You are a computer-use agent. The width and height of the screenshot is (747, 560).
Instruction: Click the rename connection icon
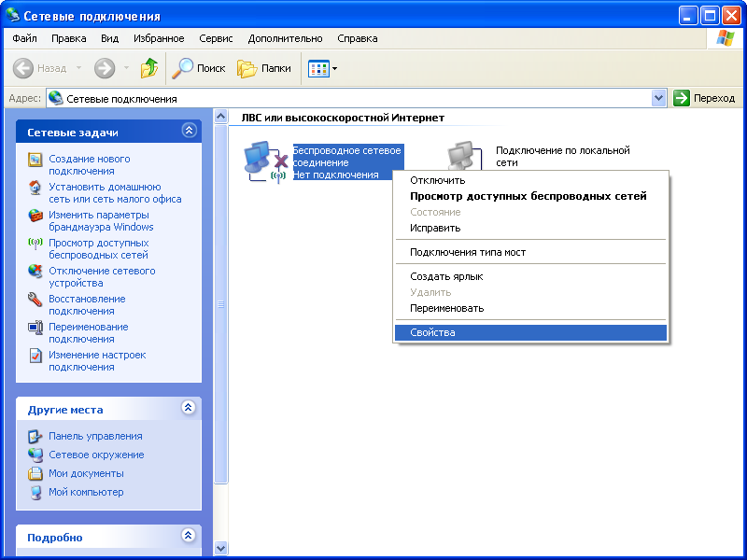tap(35, 328)
